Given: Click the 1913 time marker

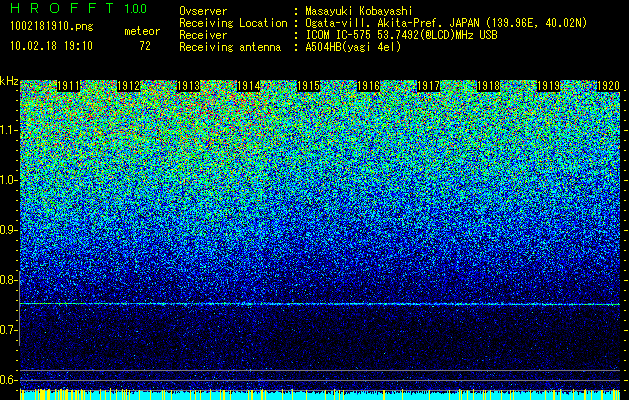Looking at the screenshot, I should (x=189, y=86).
